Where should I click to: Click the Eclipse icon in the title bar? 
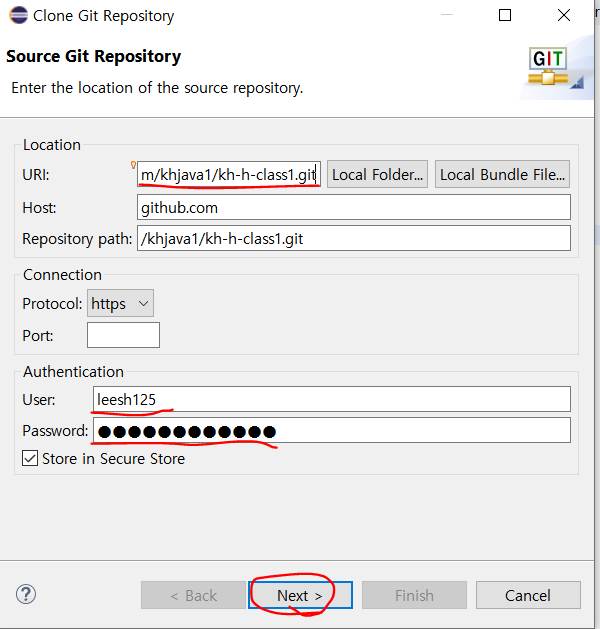click(18, 16)
